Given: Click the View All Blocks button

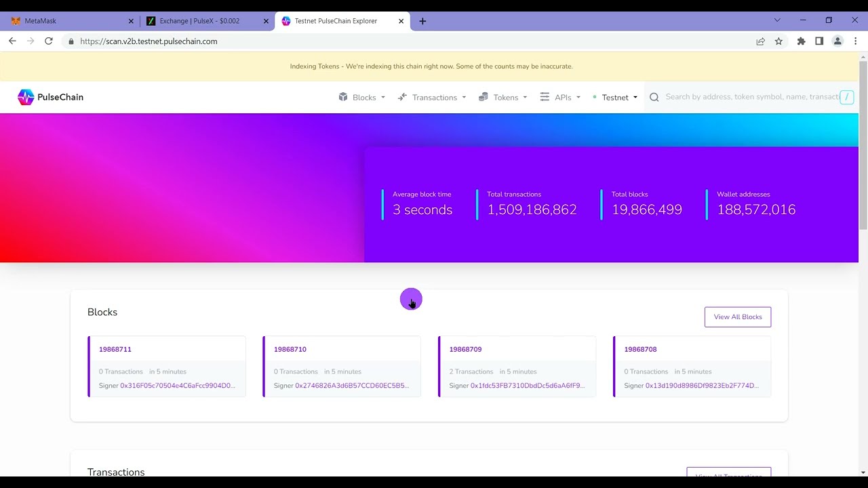Looking at the screenshot, I should click(738, 317).
